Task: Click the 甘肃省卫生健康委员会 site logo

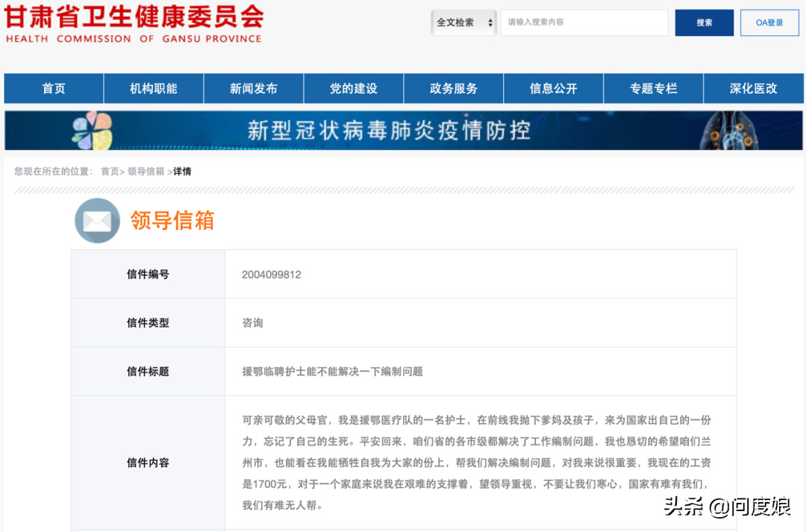Action: (134, 24)
